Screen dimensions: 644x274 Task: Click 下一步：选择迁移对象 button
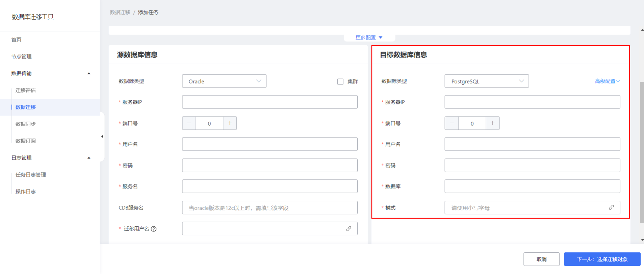pyautogui.click(x=602, y=259)
